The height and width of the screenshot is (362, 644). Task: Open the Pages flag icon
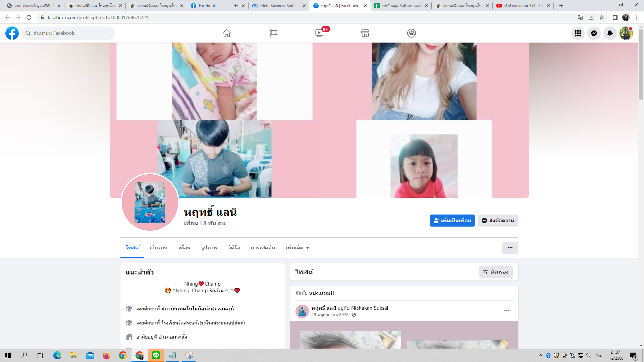(x=273, y=33)
